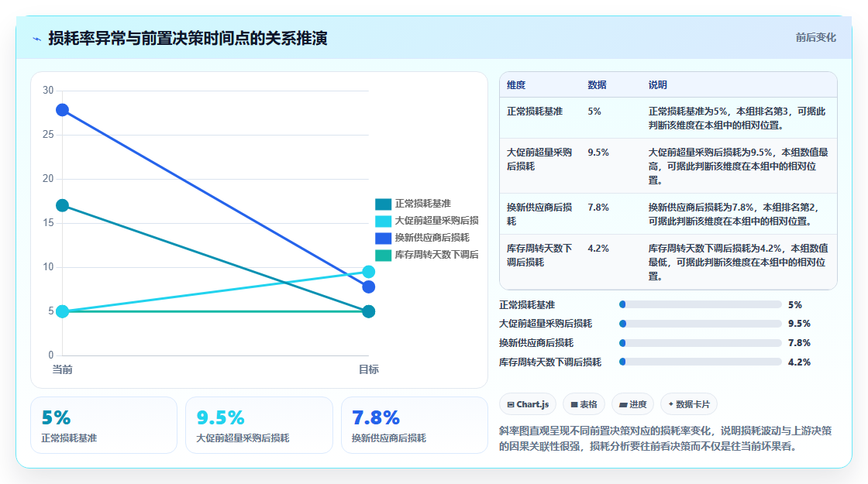868x484 pixels.
Task: Click the 数据卡片 tag chip
Action: 689,404
